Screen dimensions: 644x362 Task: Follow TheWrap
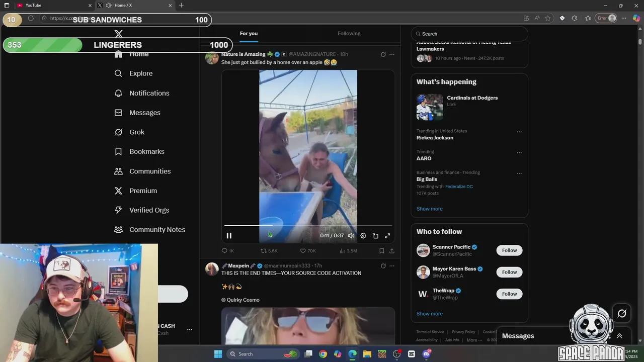509,294
